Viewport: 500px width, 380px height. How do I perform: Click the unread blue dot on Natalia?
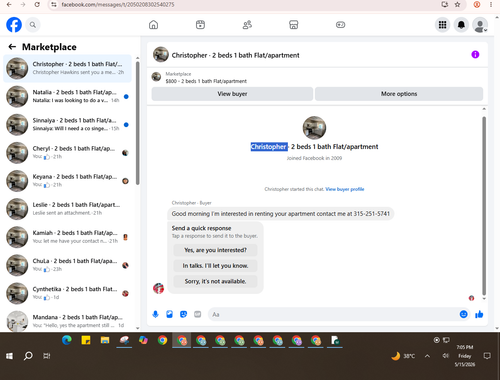point(126,97)
